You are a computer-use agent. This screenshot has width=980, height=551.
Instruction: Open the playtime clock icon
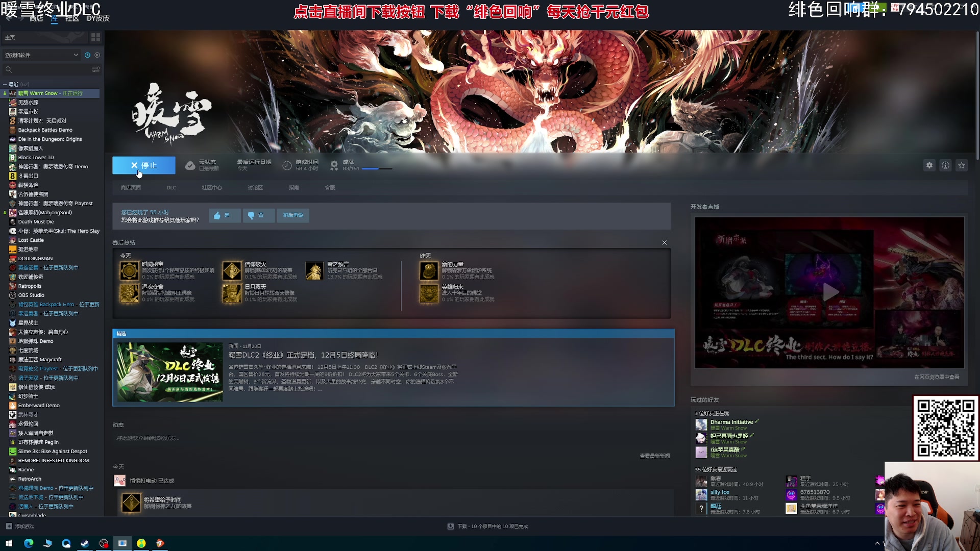pos(287,165)
